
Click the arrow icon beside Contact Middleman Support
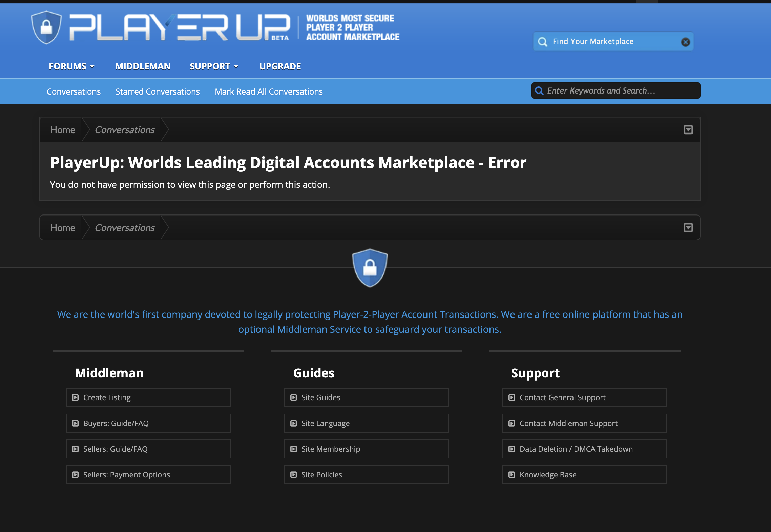coord(512,423)
